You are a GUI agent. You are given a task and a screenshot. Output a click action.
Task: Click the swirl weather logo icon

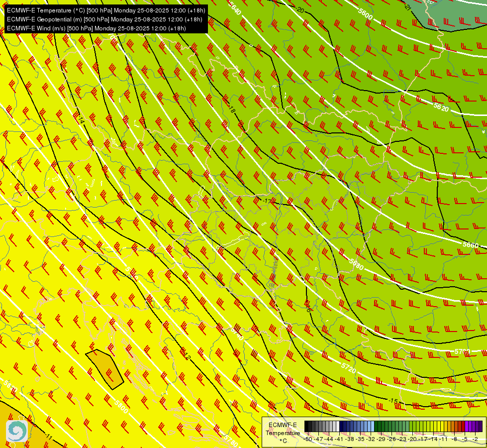[17, 431]
